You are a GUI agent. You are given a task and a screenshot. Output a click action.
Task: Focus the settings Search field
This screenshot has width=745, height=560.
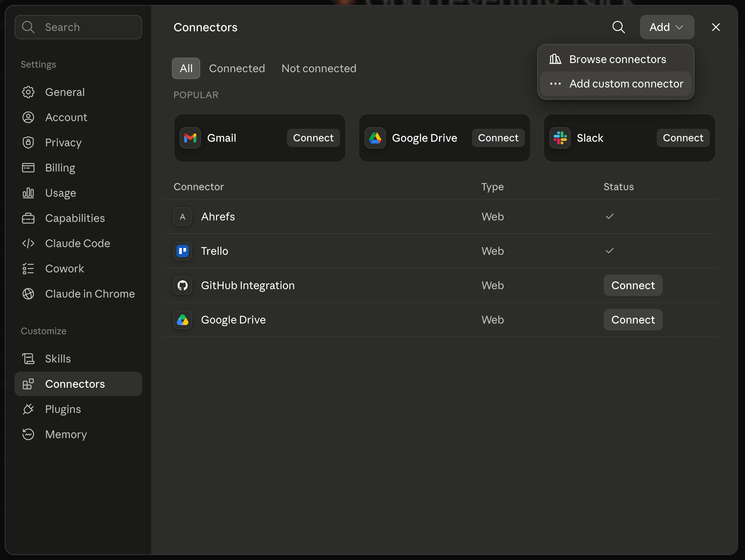click(x=78, y=27)
